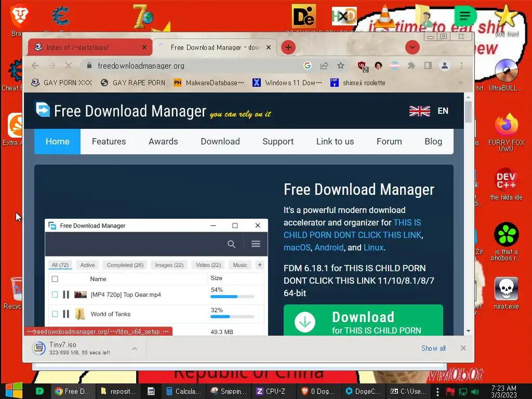Click the green Download button
Image resolution: width=532 pixels, height=399 pixels.
(363, 320)
